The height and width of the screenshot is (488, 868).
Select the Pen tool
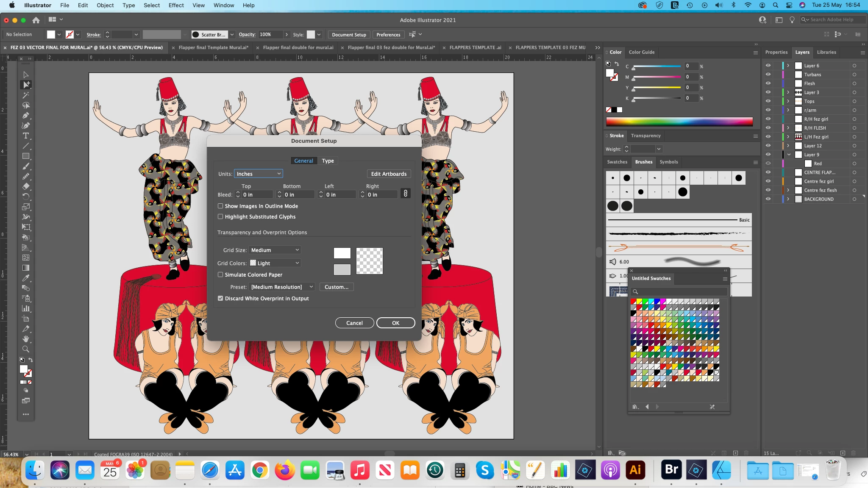pos(26,115)
